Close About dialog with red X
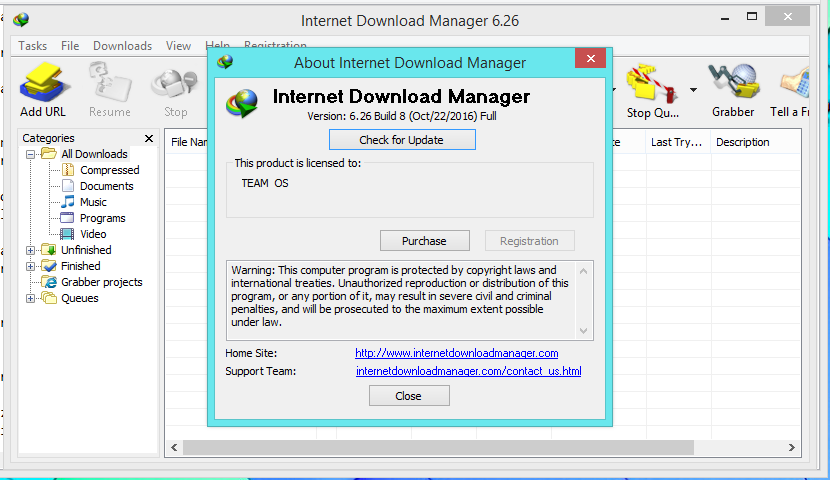The width and height of the screenshot is (830, 480). pos(590,58)
